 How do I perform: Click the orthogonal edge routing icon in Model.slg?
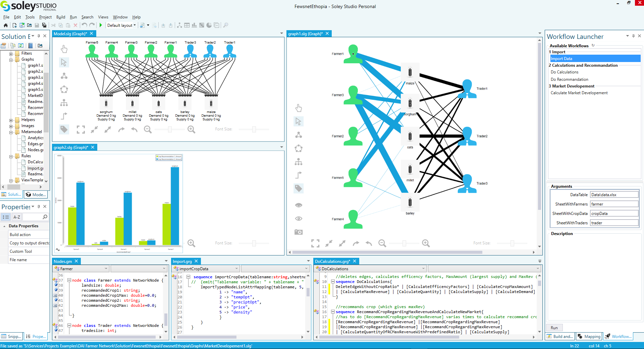coord(64,116)
